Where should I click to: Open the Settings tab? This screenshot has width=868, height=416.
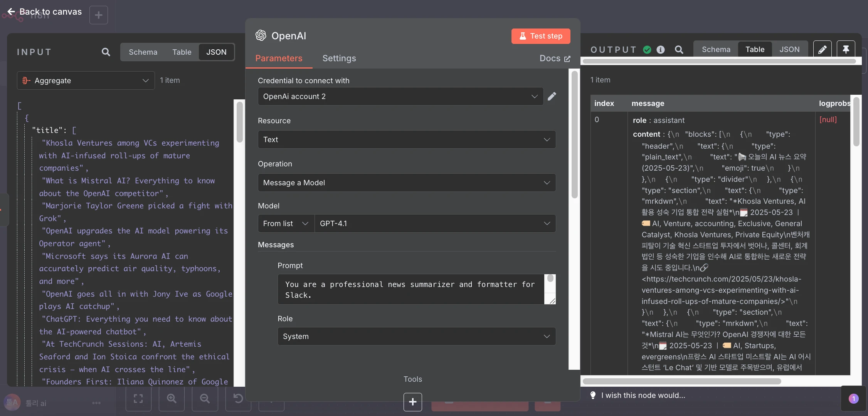339,58
